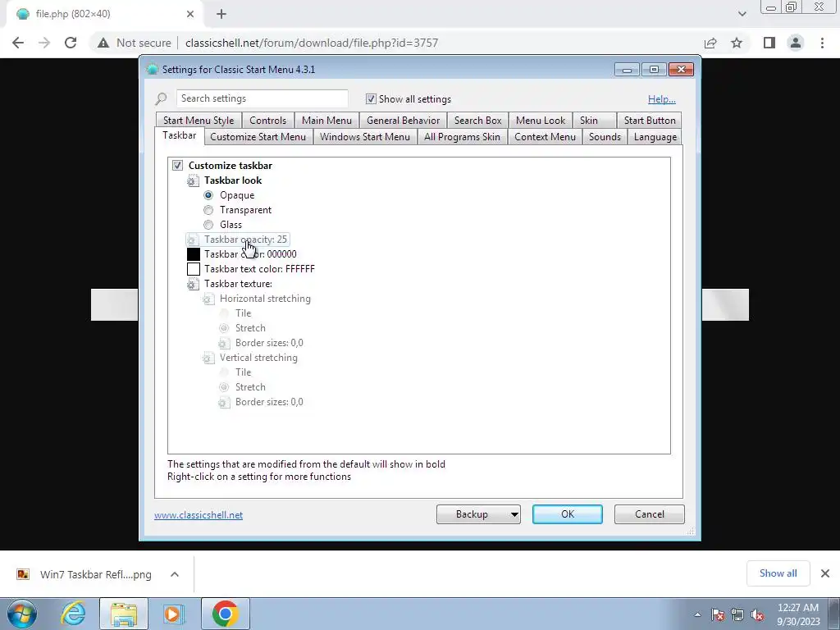The height and width of the screenshot is (630, 840).
Task: Reload the page with the refresh icon
Action: pyautogui.click(x=71, y=43)
